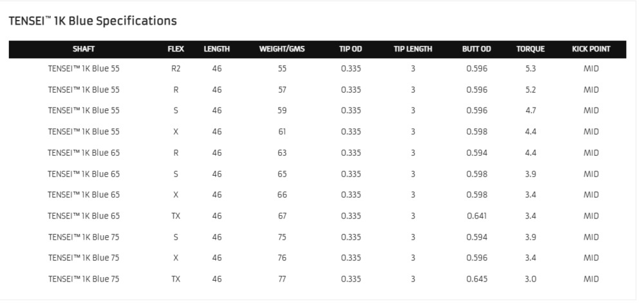
Task: Click the 0.641 butt OD value
Action: [x=477, y=216]
